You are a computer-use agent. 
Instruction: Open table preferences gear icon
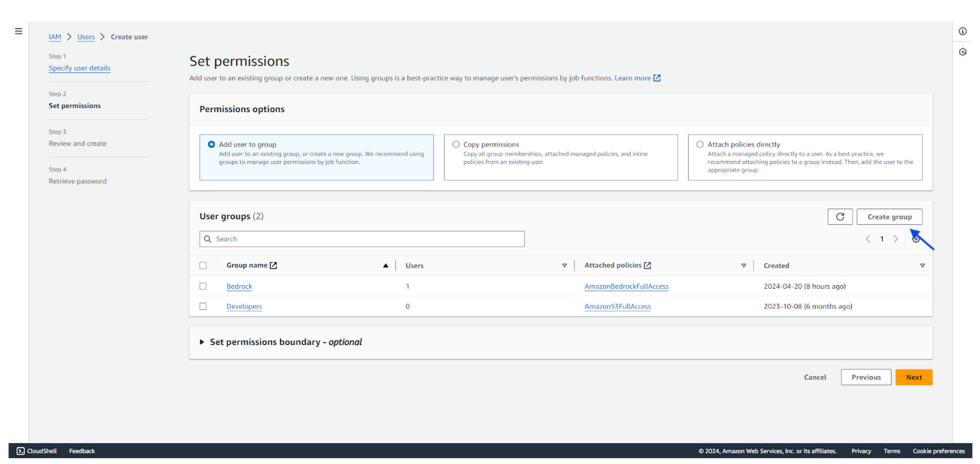[x=915, y=239]
